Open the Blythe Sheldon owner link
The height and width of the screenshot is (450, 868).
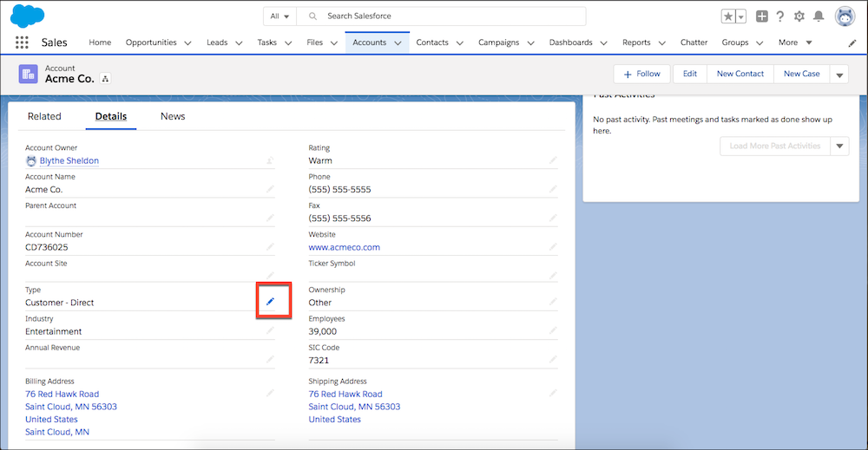(69, 160)
